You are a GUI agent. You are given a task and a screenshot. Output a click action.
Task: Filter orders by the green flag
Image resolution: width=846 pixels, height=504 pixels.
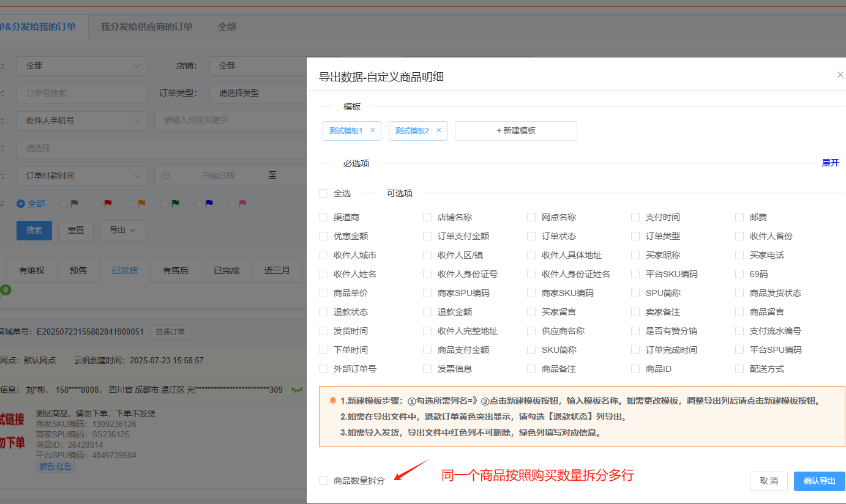pyautogui.click(x=176, y=204)
